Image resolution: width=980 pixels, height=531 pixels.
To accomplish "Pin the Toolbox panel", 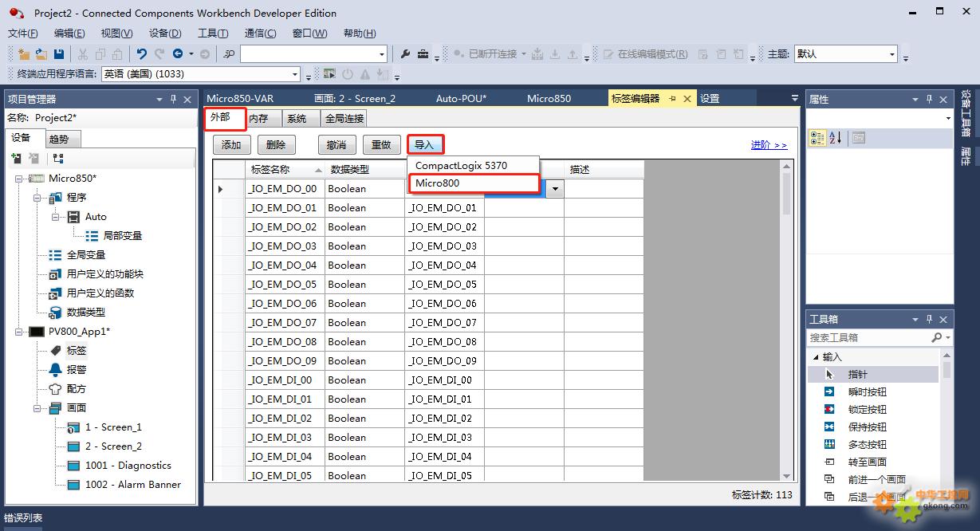I will pos(930,319).
